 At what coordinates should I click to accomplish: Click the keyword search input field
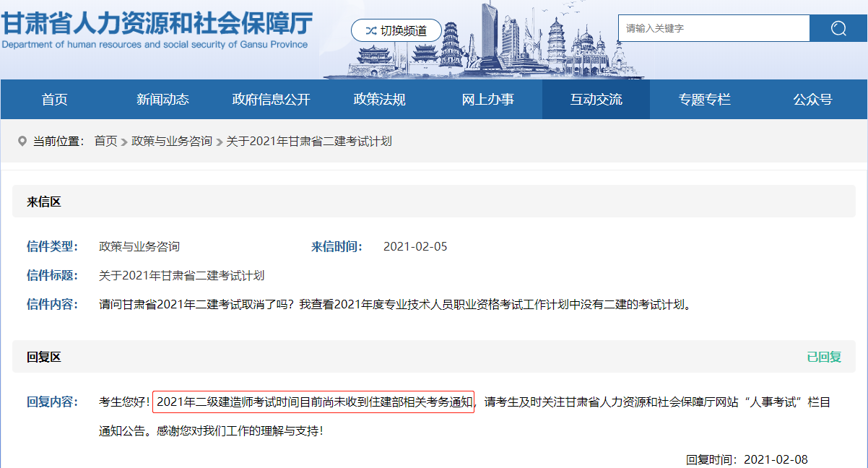[x=713, y=28]
